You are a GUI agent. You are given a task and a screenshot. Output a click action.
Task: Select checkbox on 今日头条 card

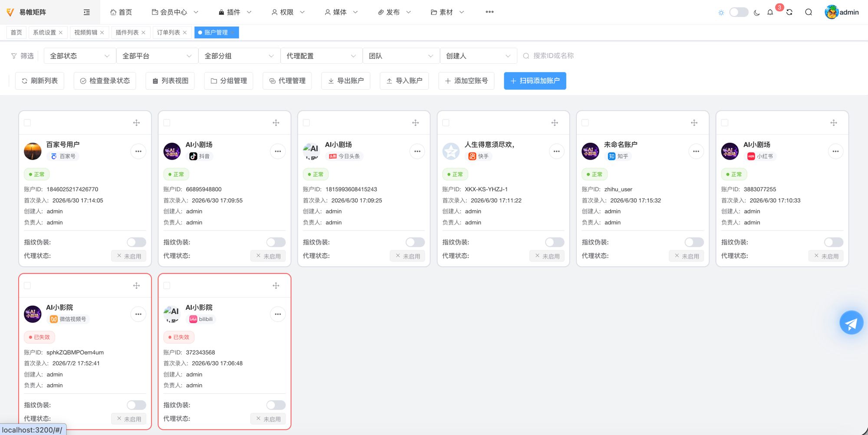tap(306, 123)
